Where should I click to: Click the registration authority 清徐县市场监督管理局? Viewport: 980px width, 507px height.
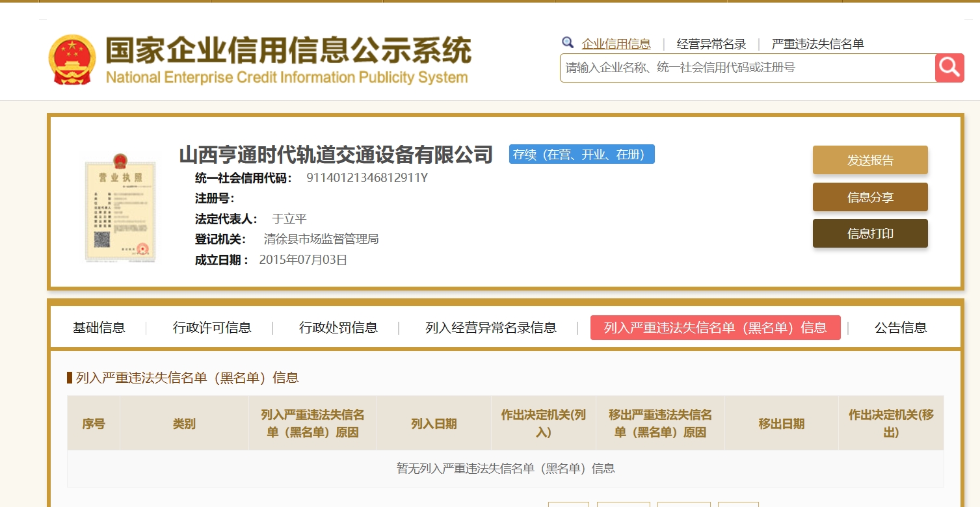pyautogui.click(x=321, y=239)
